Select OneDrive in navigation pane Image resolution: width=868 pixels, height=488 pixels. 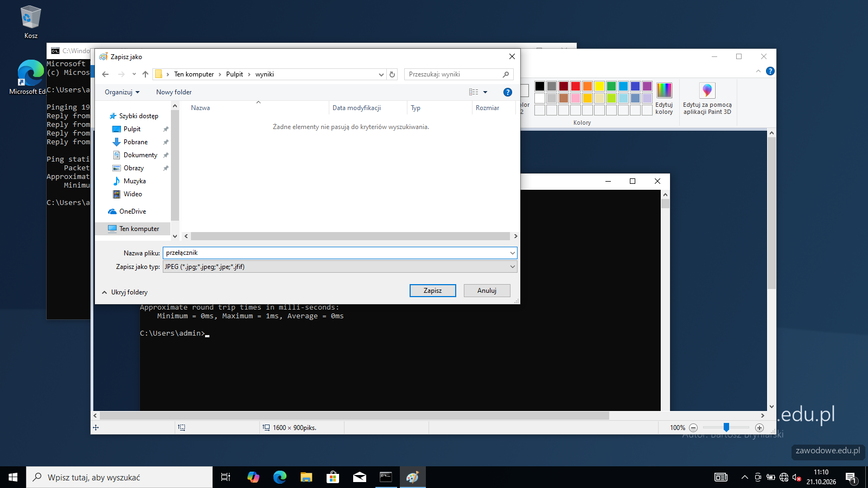[132, 211]
